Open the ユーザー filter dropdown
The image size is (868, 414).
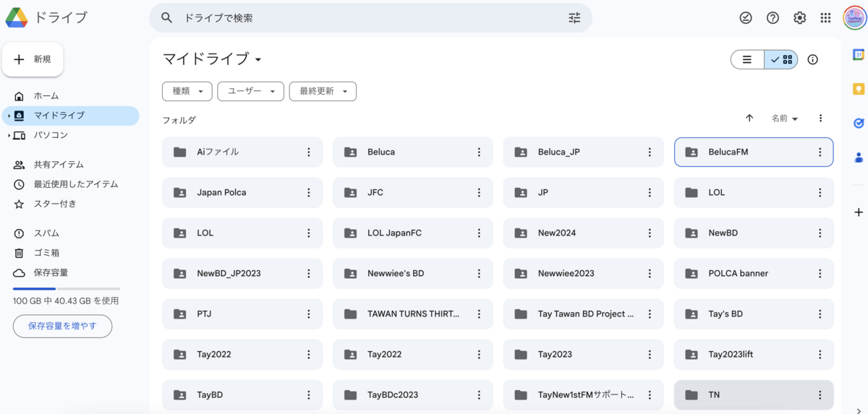click(x=250, y=91)
